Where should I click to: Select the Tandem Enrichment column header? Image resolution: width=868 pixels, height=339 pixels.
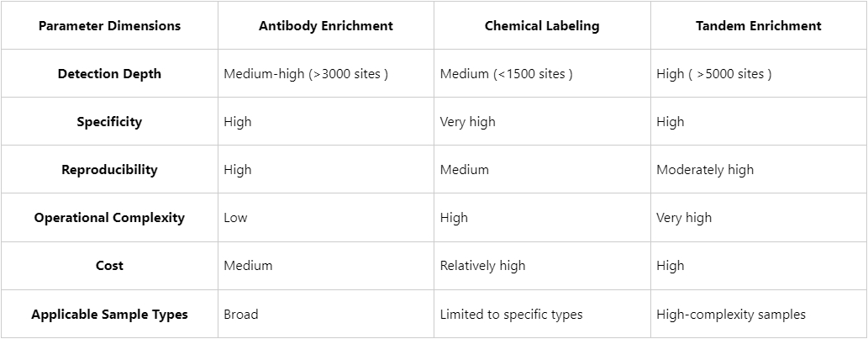pyautogui.click(x=758, y=25)
